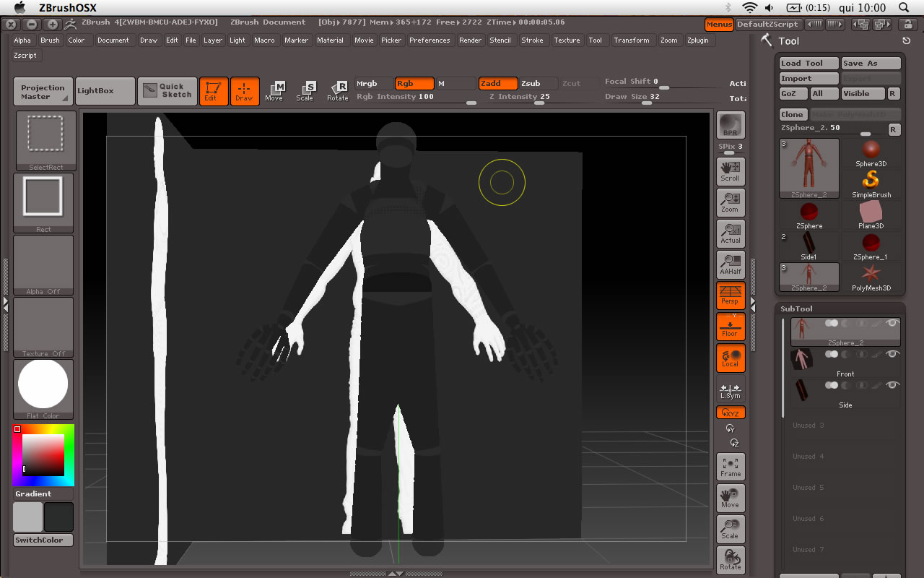Open the Flat Color material selector
The image size is (924, 578).
point(43,389)
